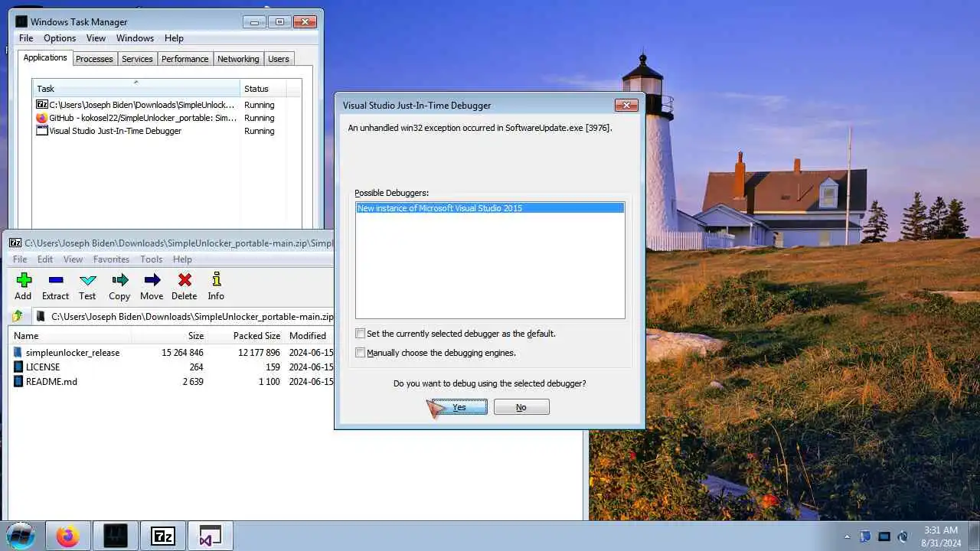
Task: Click the Extract icon in 7-Zip
Action: 55,280
